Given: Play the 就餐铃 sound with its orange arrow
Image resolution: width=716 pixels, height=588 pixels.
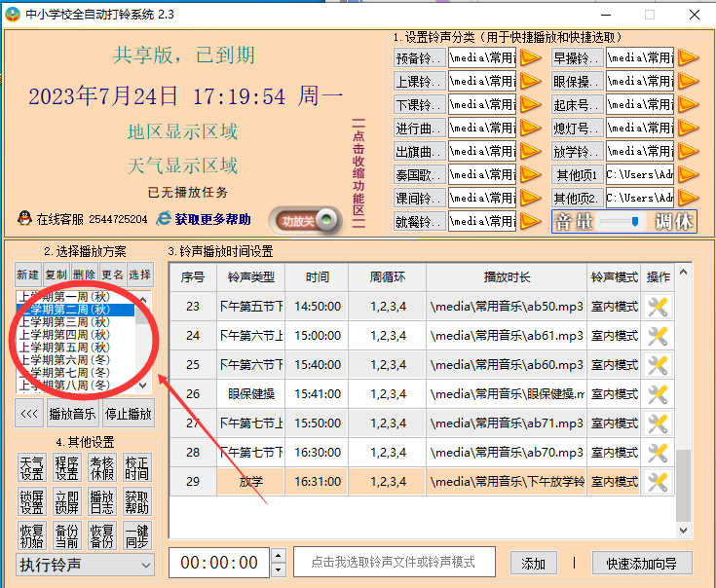Looking at the screenshot, I should (x=530, y=222).
